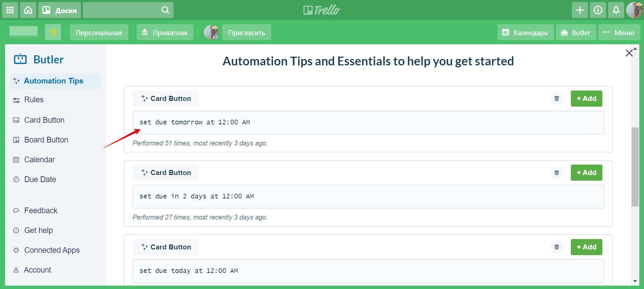The height and width of the screenshot is (289, 644).
Task: Open the Календарь power-up
Action: pos(526,32)
